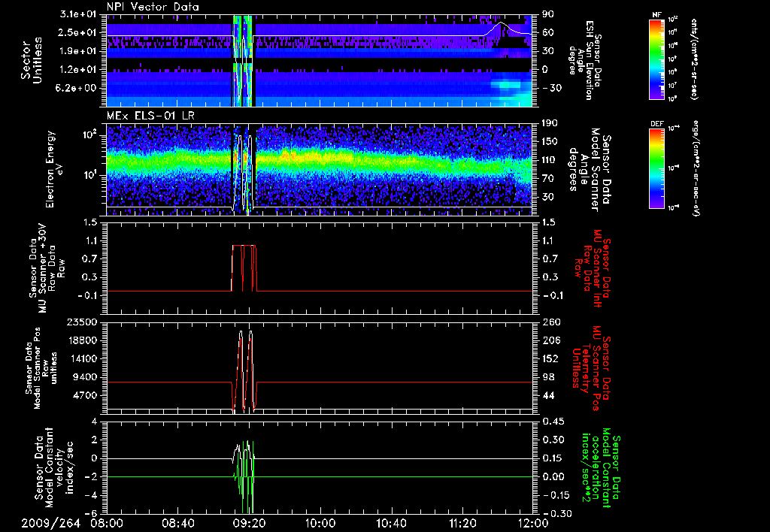The height and width of the screenshot is (532, 770).
Task: Click the 10:00 time axis label
Action: tap(320, 523)
